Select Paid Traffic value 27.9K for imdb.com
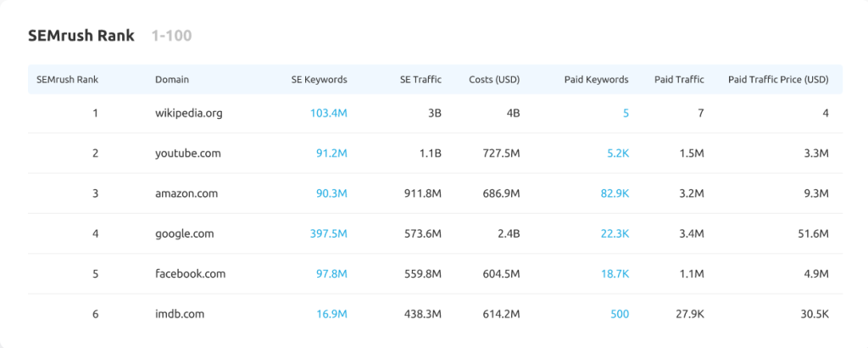 pos(690,314)
